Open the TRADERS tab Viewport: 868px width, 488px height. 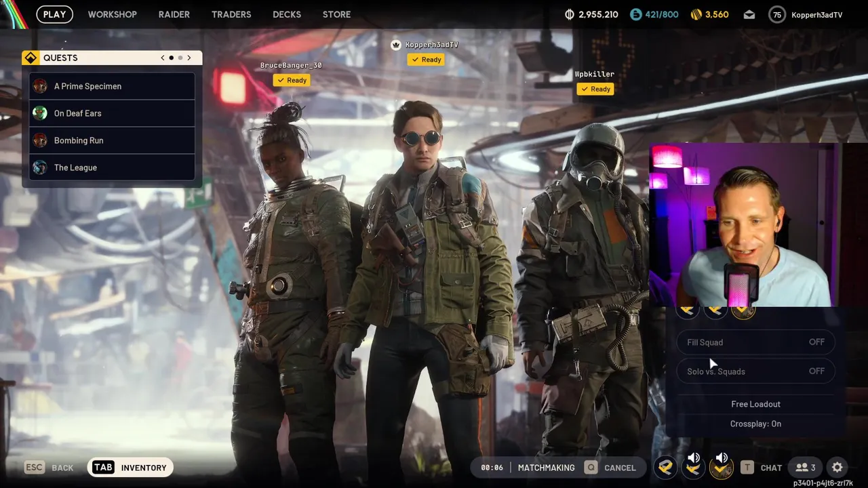coord(231,14)
